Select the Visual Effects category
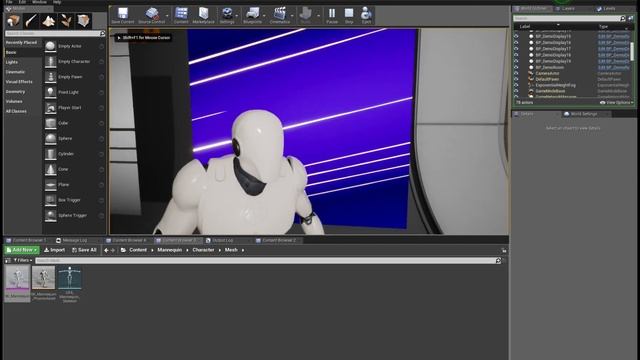The width and height of the screenshot is (640, 360). [x=19, y=82]
